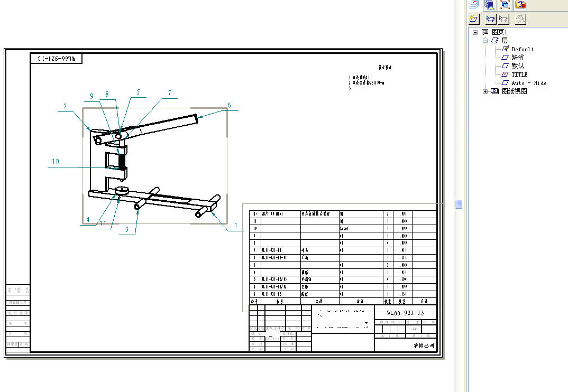568x392 pixels.
Task: Click the New Layer button
Action: coord(474,19)
